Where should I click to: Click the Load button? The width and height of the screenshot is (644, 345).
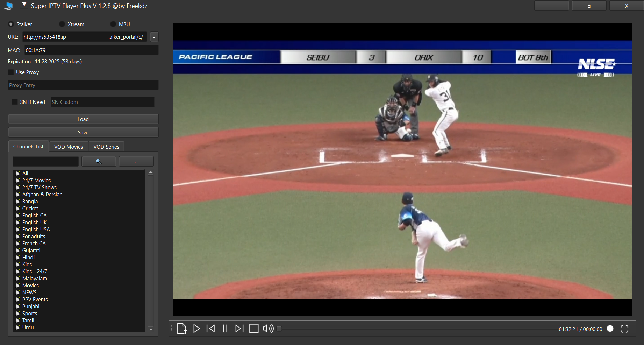(83, 119)
